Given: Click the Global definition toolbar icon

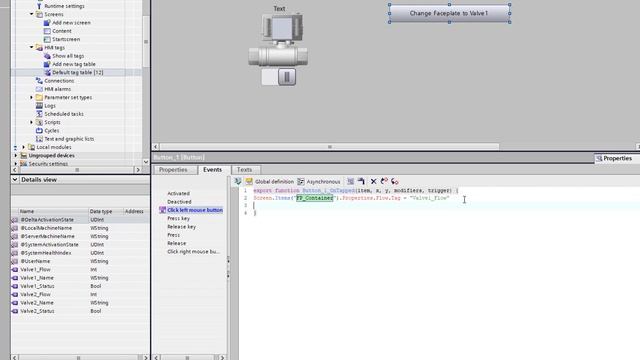Looking at the screenshot, I should click(x=249, y=181).
